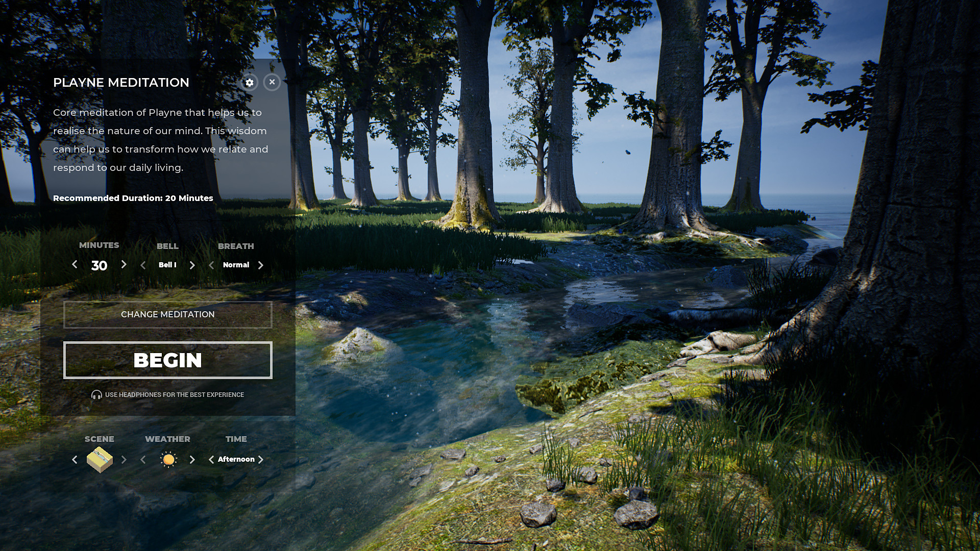Screen dimensions: 980x551
Task: Change time backward from Afternoon
Action: pos(211,459)
